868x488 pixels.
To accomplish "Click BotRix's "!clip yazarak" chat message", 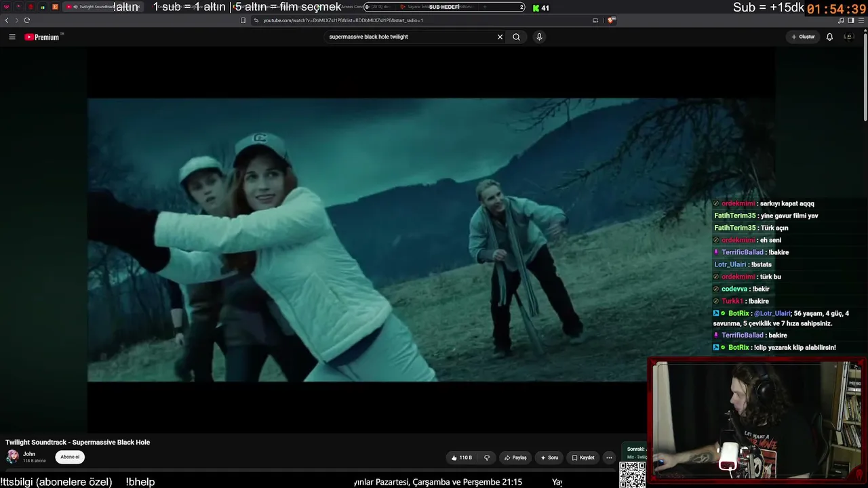I will click(x=774, y=348).
